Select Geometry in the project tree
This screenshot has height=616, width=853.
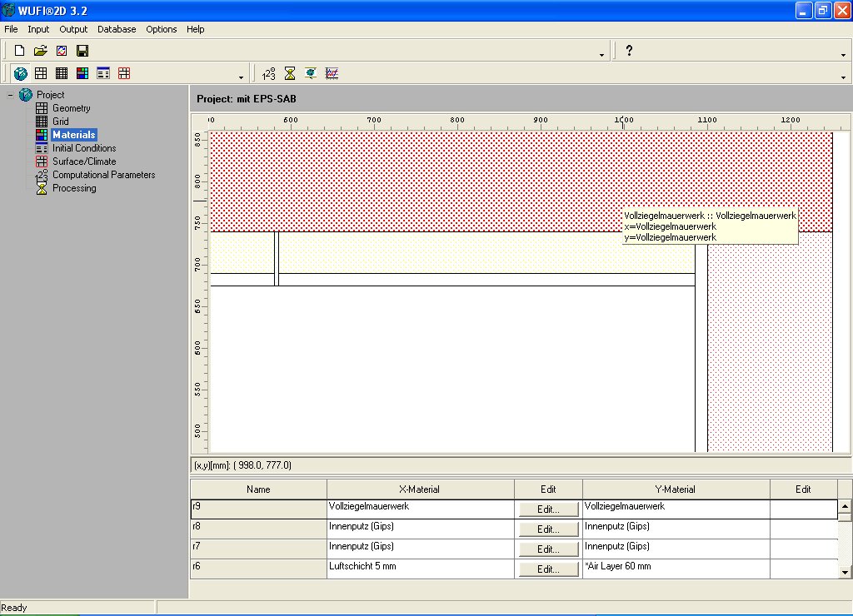coord(72,108)
